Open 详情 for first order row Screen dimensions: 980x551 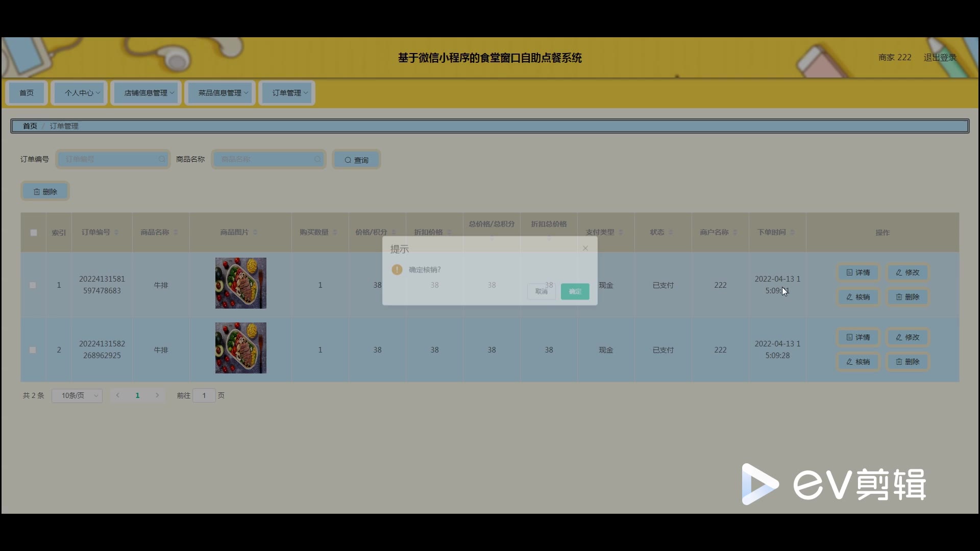858,272
